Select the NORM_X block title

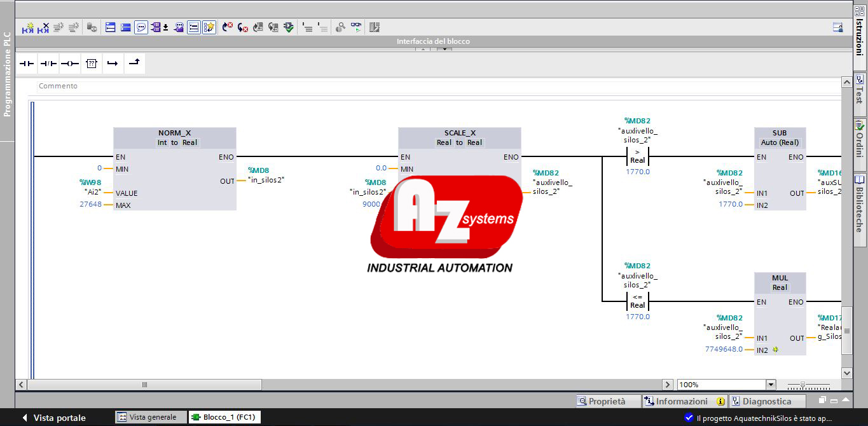[174, 133]
